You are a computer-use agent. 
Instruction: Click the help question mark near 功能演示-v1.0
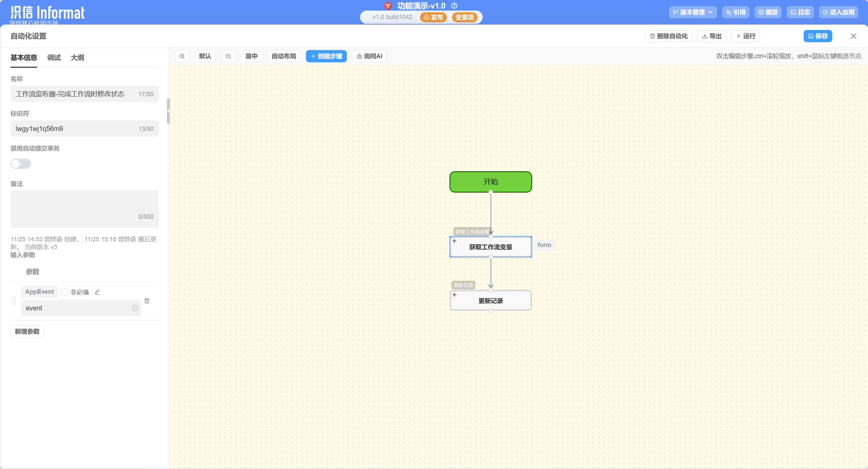pyautogui.click(x=454, y=6)
